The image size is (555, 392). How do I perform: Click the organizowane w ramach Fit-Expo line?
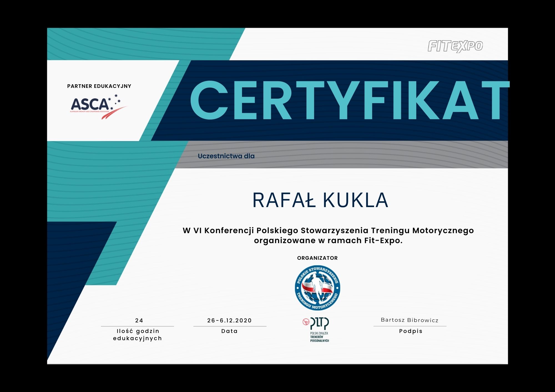[x=328, y=241]
